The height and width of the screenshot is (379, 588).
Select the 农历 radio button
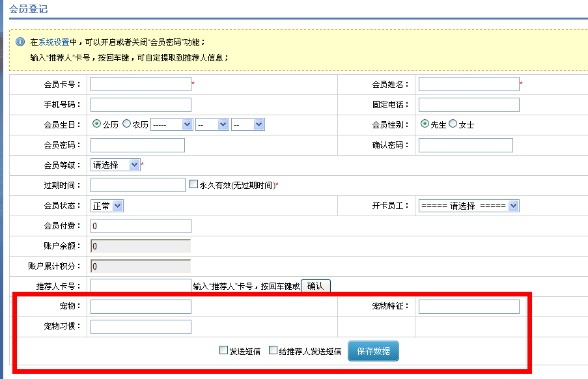click(127, 124)
